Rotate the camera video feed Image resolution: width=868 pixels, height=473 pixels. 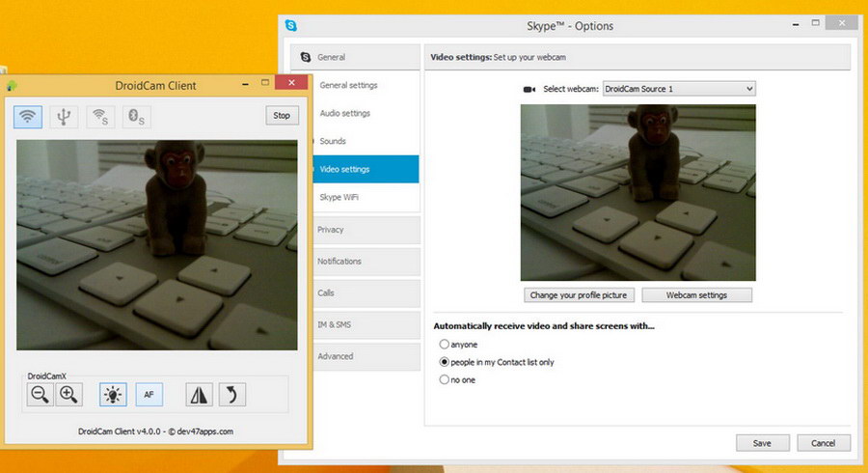(231, 394)
